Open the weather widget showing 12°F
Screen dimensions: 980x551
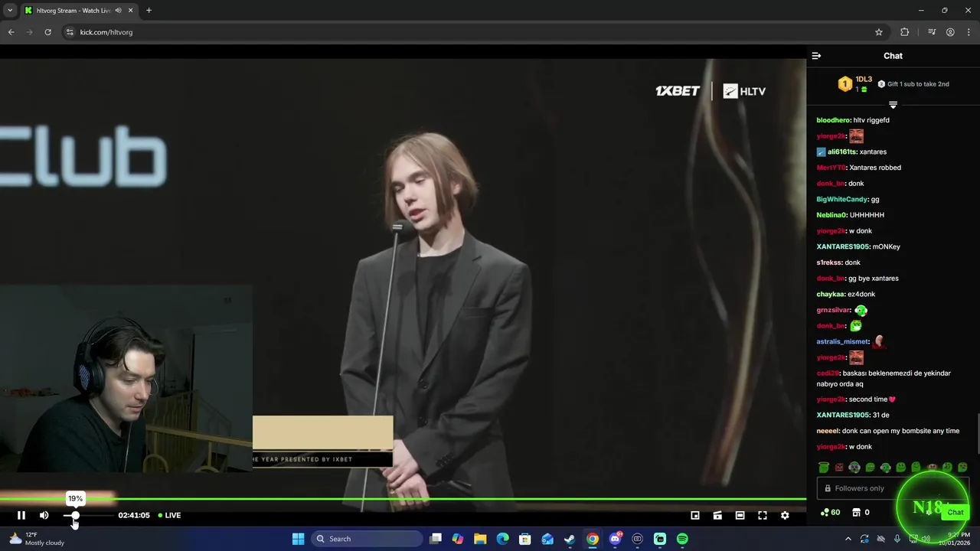(36, 539)
